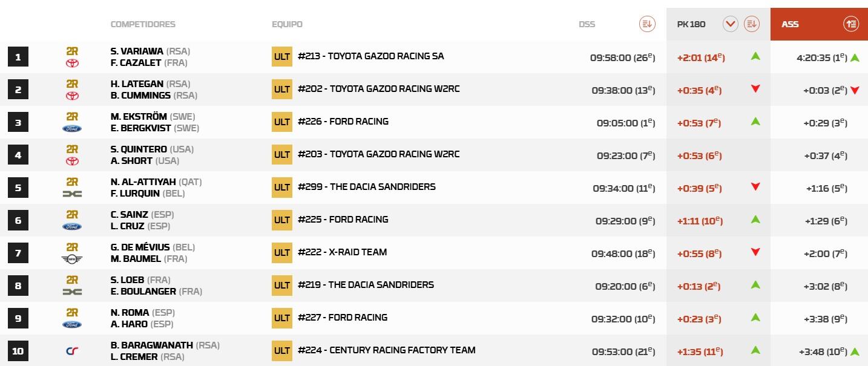
Task: Click the Ford logo beside M. Ekström
Action: (x=72, y=128)
